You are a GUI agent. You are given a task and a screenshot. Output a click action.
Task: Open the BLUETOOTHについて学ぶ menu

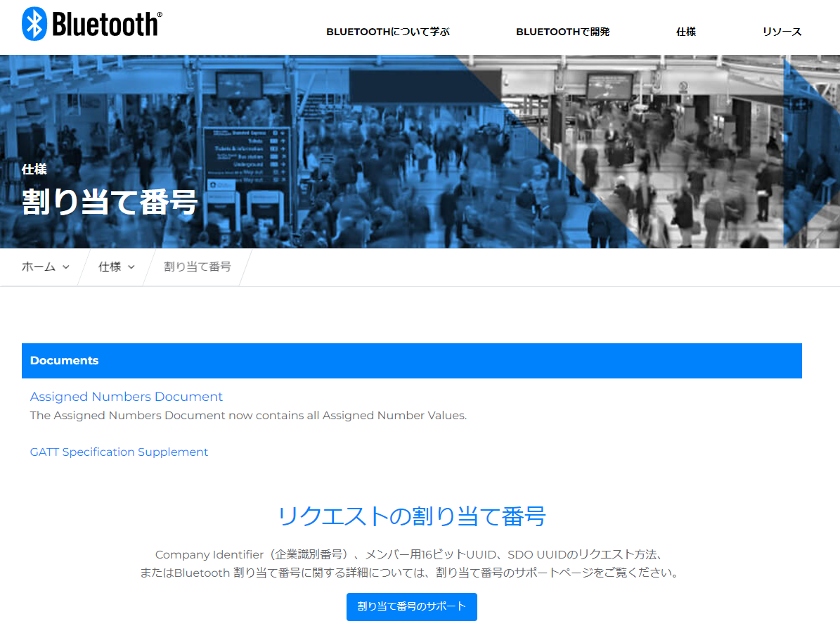(x=388, y=32)
